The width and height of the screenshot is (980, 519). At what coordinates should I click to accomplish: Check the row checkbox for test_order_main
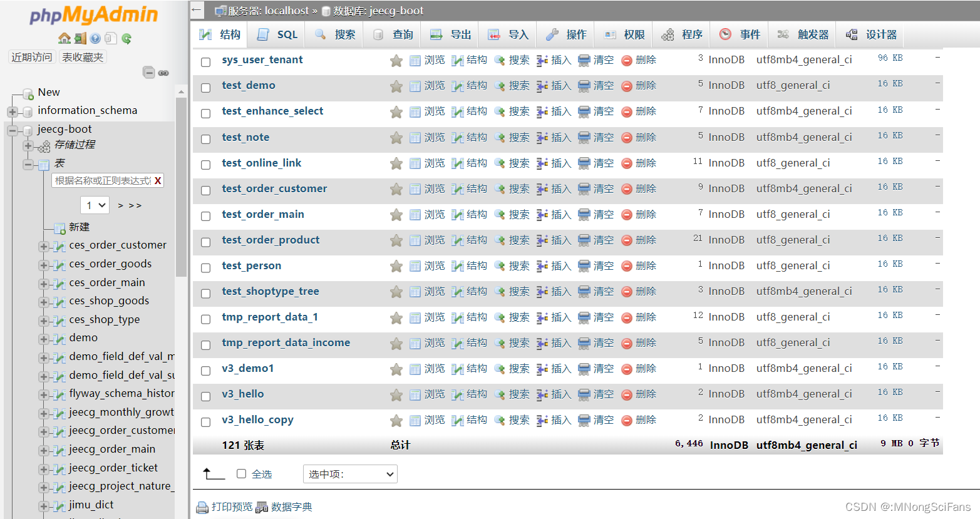(205, 216)
